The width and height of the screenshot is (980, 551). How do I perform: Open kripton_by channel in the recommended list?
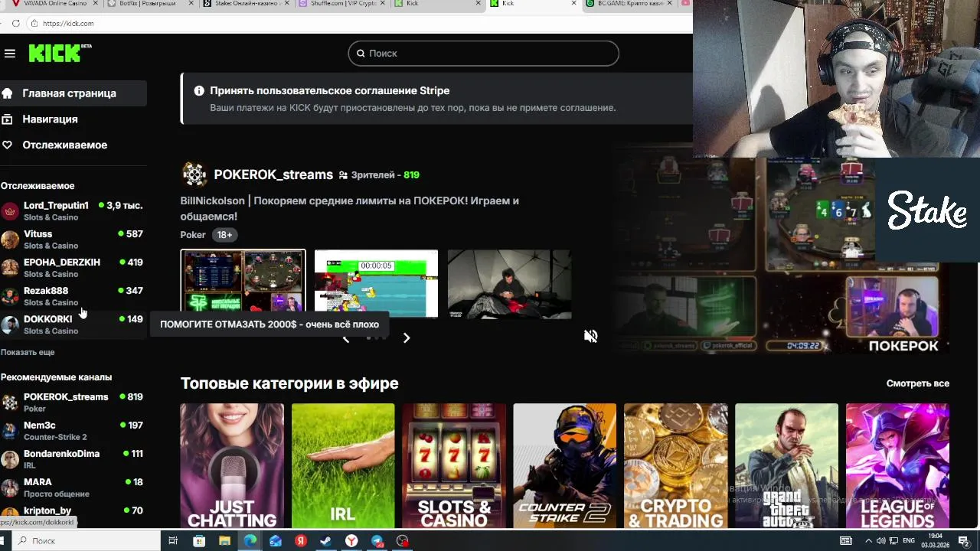[x=72, y=514]
